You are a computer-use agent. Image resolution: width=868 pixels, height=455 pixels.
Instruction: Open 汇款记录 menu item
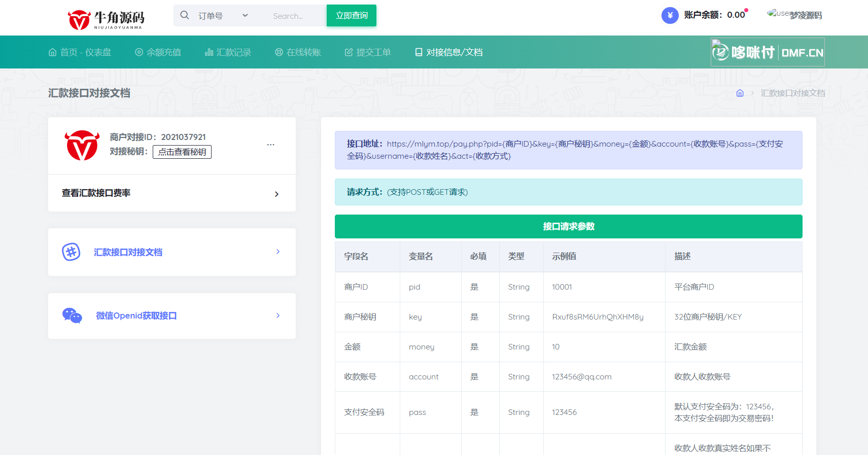coord(228,52)
